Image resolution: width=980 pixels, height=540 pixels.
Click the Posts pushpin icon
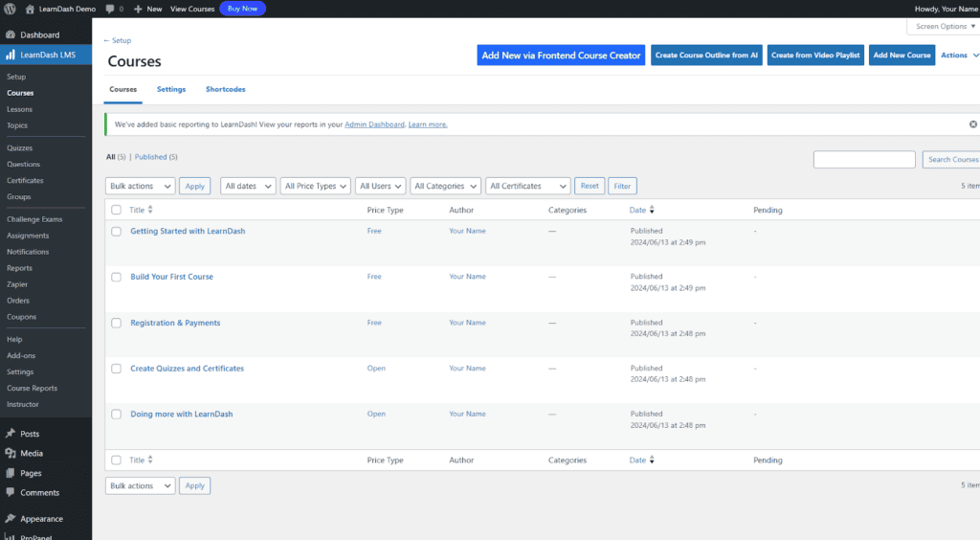(11, 433)
